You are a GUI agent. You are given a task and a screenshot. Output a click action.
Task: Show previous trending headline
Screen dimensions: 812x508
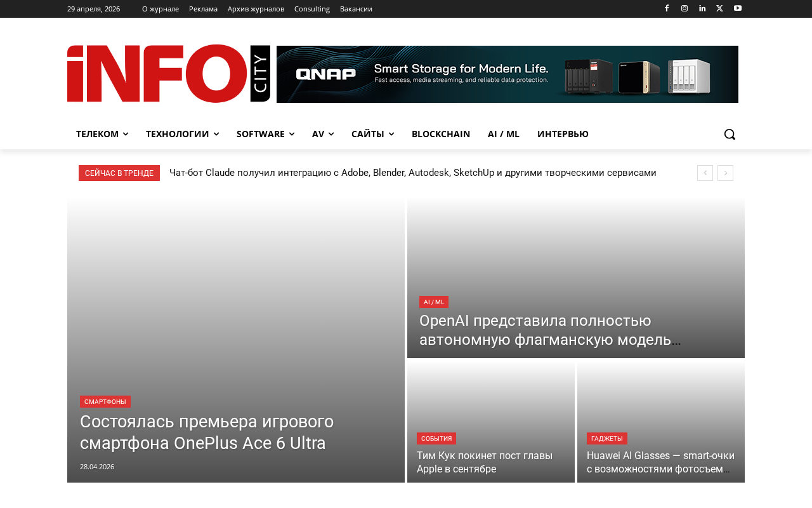705,173
